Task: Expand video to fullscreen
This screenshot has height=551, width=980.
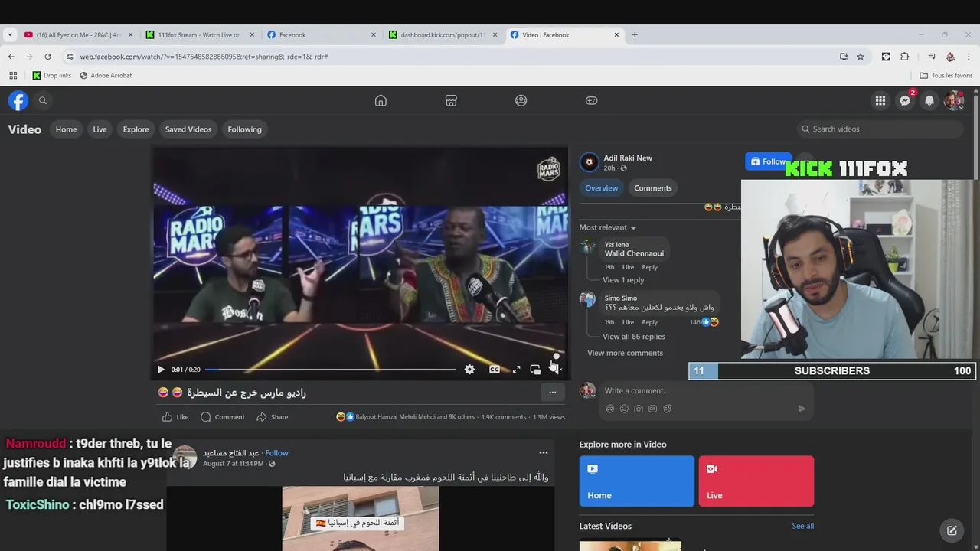Action: click(x=516, y=370)
